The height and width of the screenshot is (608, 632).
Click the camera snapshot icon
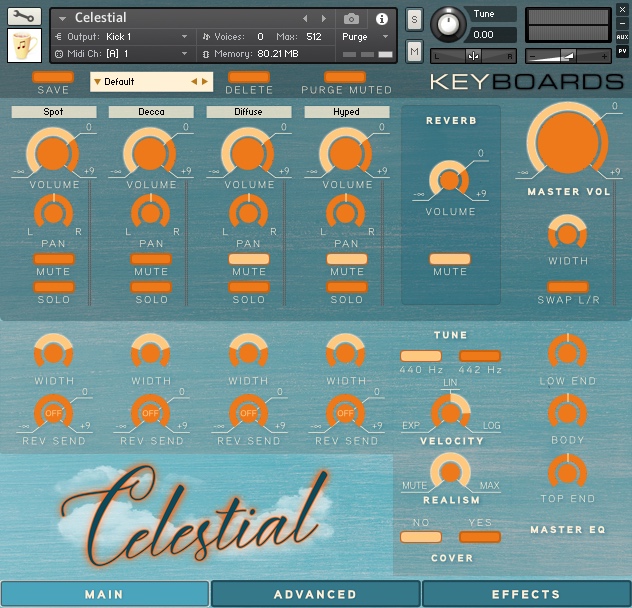pyautogui.click(x=351, y=18)
